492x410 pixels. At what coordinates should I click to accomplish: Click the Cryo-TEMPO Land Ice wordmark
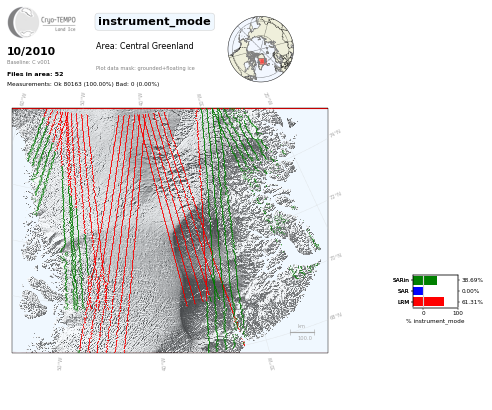point(58,24)
